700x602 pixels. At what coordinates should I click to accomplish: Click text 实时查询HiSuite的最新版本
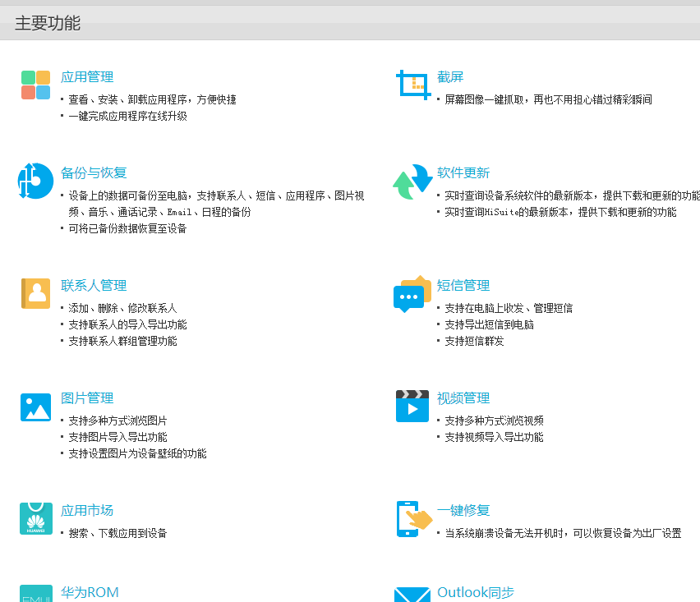pos(506,212)
